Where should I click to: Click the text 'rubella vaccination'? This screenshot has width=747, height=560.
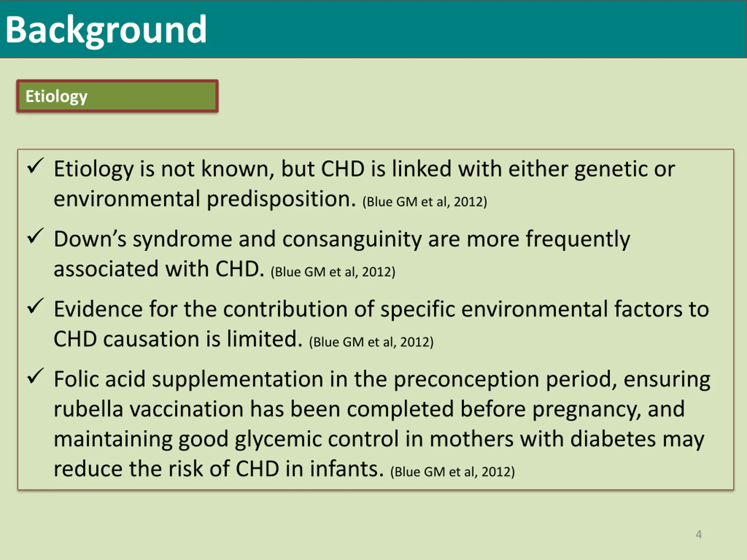(x=149, y=409)
